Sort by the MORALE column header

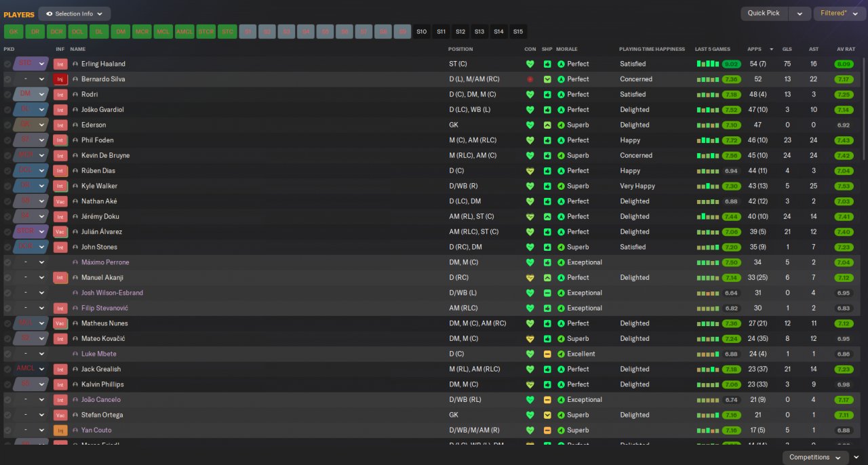(566, 49)
